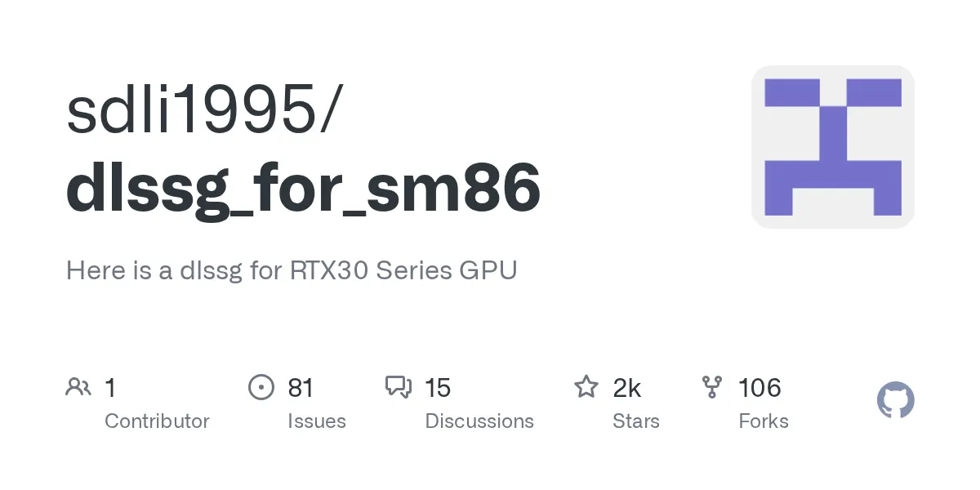Click the Forks label
The width and height of the screenshot is (980, 490).
point(764,421)
